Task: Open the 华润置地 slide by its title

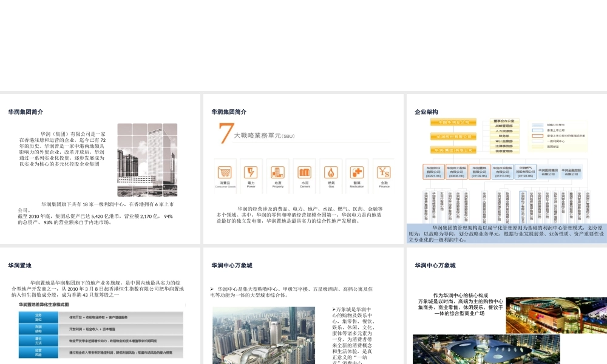Action: click(x=19, y=265)
